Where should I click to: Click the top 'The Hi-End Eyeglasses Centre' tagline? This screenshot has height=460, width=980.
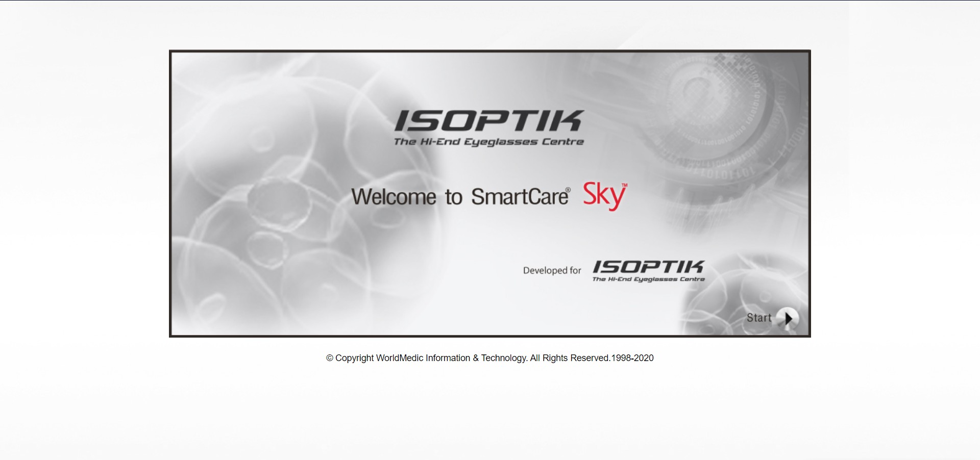click(488, 142)
